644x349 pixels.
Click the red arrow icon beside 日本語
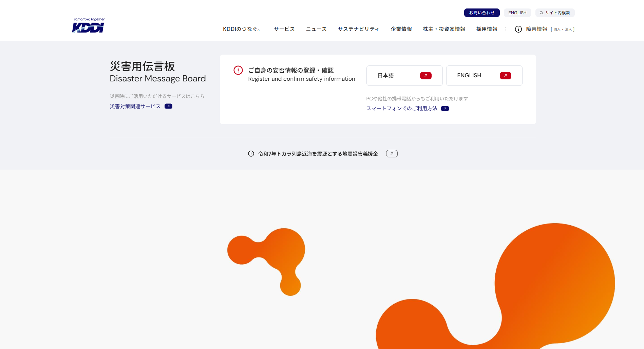click(x=425, y=76)
